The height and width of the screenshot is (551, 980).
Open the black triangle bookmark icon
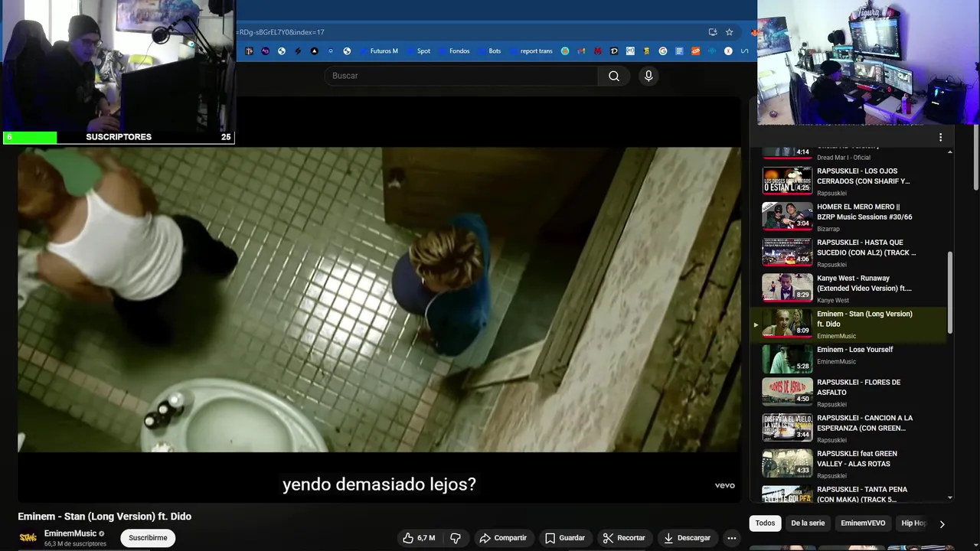(314, 51)
